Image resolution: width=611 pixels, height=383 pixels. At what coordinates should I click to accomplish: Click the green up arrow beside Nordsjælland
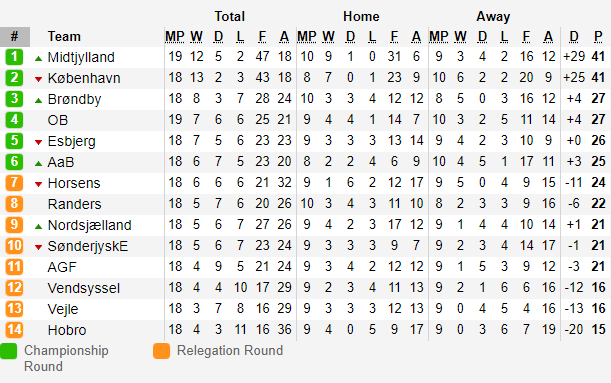click(38, 226)
